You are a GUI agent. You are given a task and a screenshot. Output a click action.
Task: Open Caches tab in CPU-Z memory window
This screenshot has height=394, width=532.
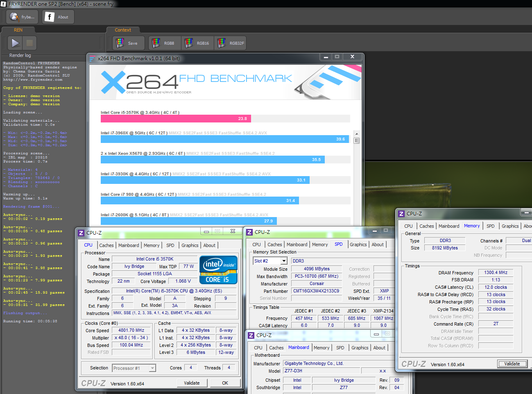pos(427,226)
